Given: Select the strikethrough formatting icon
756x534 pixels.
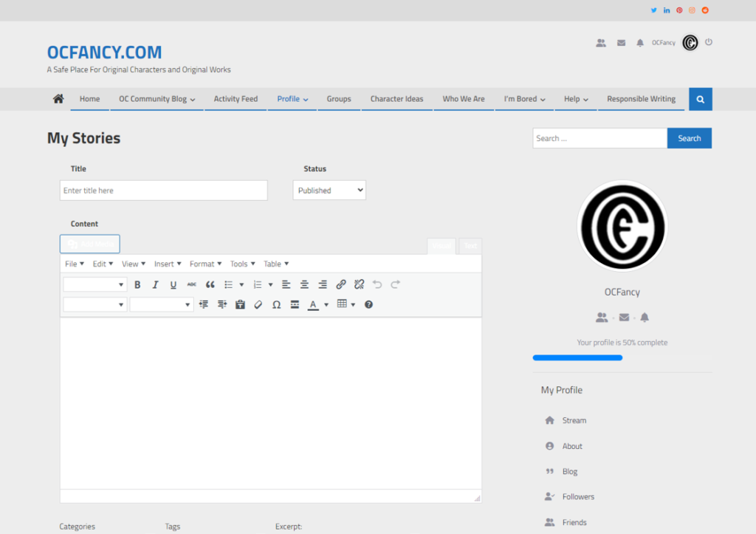Looking at the screenshot, I should tap(191, 284).
